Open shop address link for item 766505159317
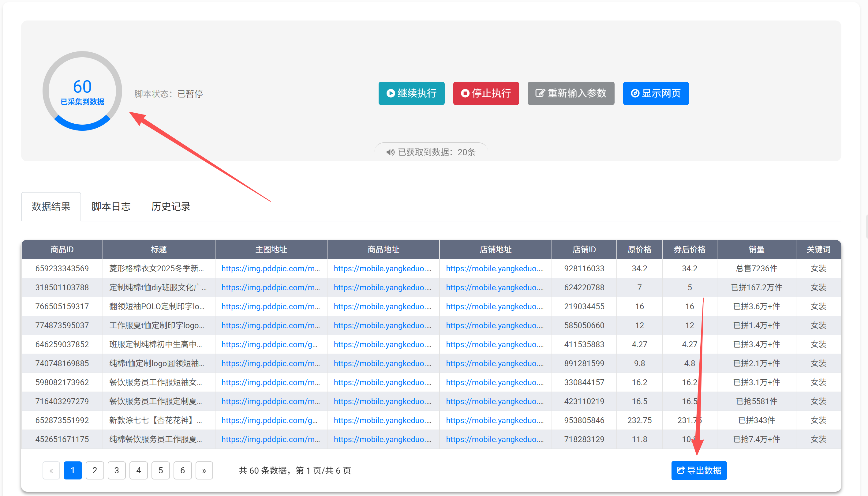Image resolution: width=868 pixels, height=496 pixels. (x=495, y=306)
